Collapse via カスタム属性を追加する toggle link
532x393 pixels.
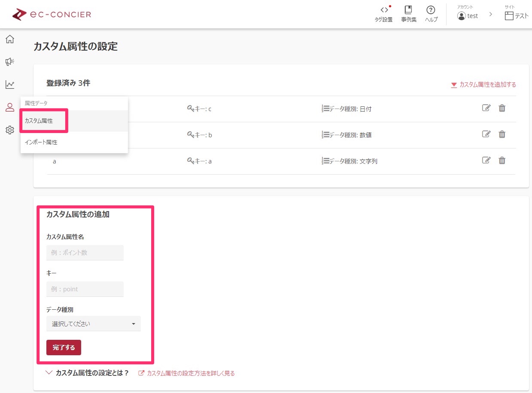click(x=483, y=85)
